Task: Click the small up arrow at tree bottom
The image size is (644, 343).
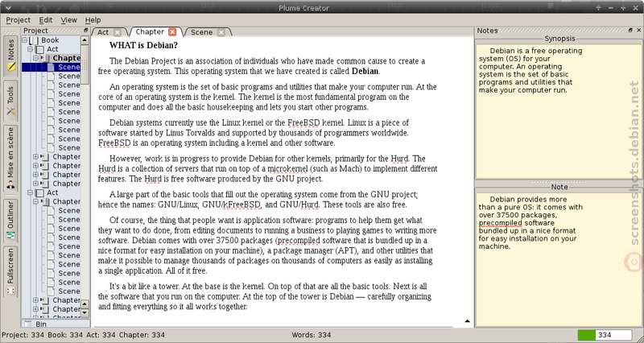Action: tap(85, 304)
